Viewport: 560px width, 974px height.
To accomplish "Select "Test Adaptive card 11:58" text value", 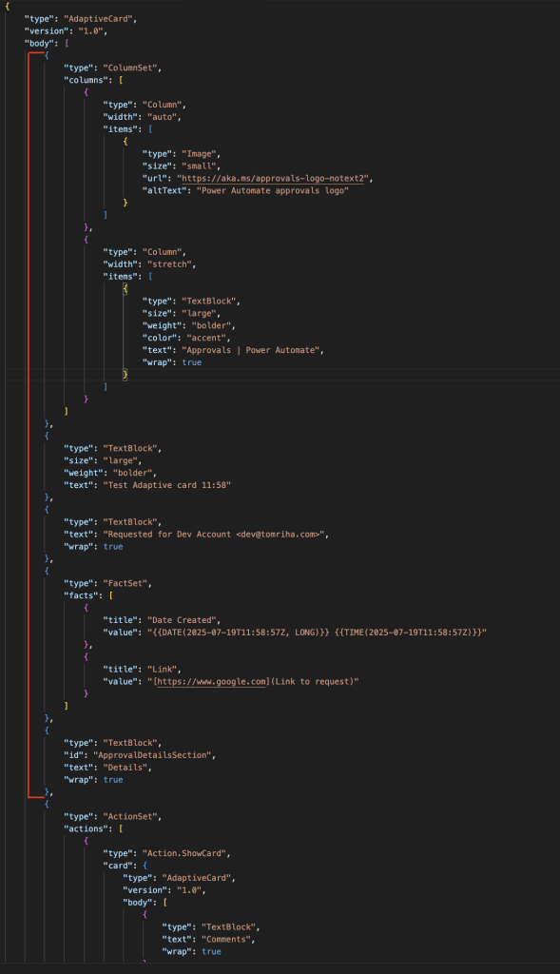I will point(166,485).
